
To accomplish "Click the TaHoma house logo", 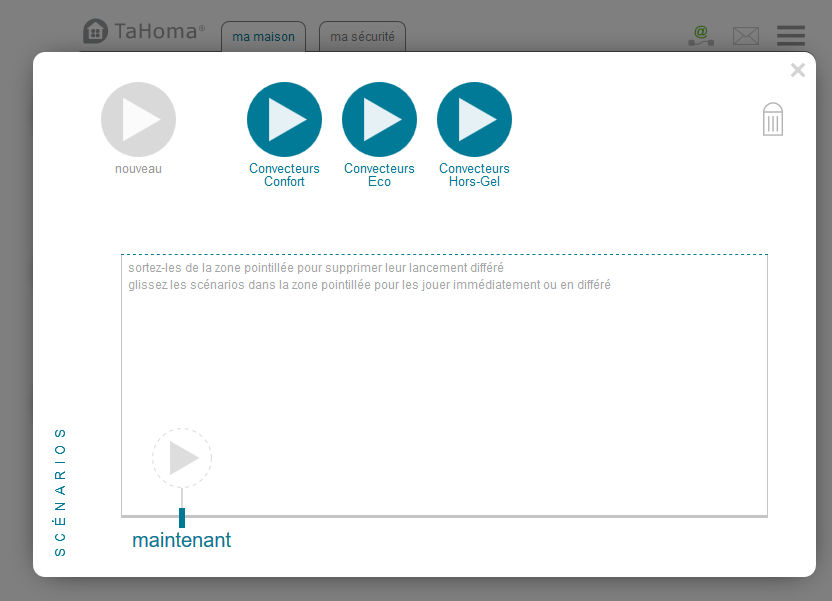I will pyautogui.click(x=95, y=32).
